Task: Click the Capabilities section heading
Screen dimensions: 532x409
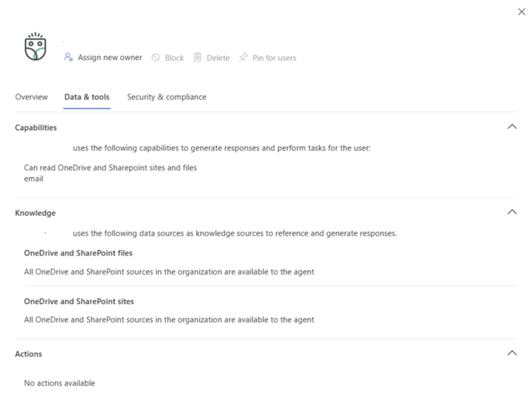Action: (x=36, y=128)
